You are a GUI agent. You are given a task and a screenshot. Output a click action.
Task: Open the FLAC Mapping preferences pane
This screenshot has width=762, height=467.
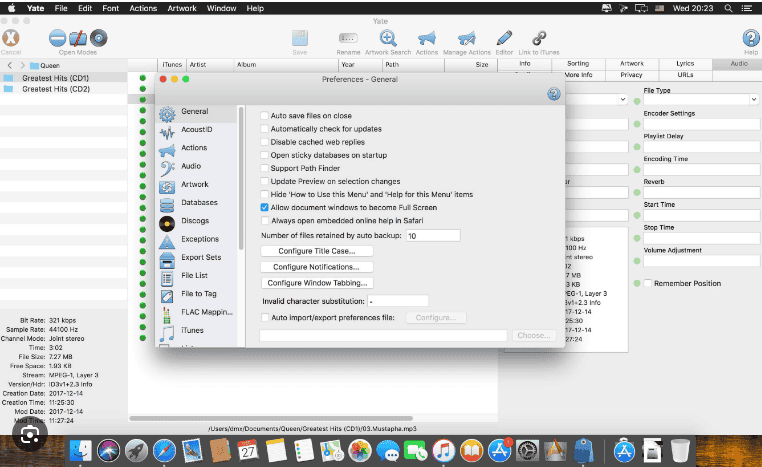tap(197, 312)
